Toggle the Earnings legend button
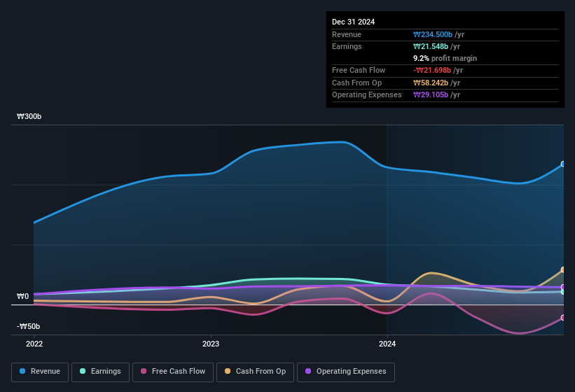Screen dimensions: 575x392 click(x=100, y=372)
